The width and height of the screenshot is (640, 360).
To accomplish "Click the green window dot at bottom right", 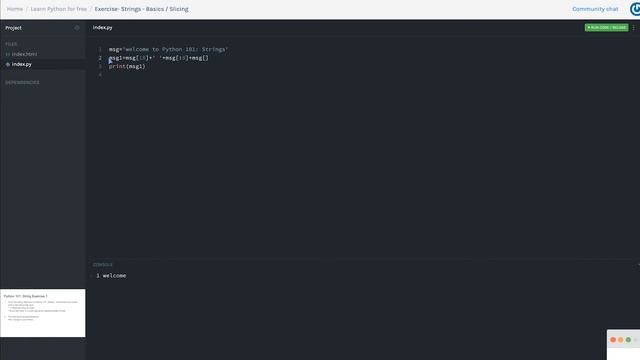I will (x=628, y=340).
